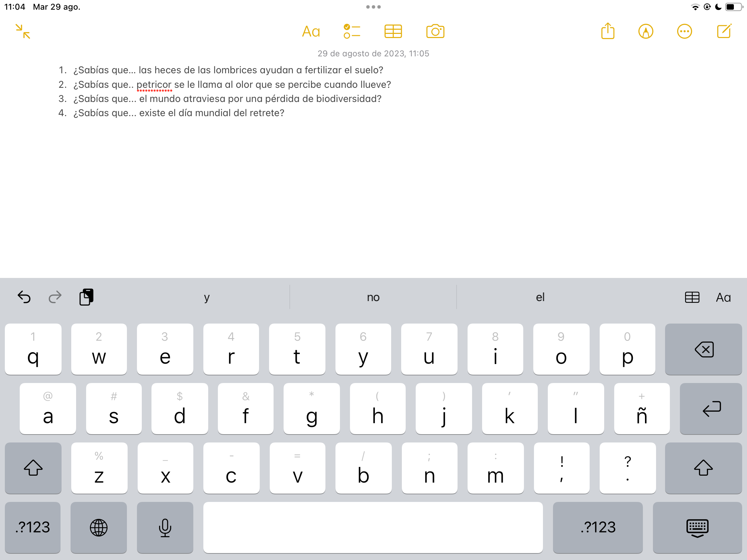Start dictation with microphone key
The height and width of the screenshot is (560, 747).
[165, 528]
